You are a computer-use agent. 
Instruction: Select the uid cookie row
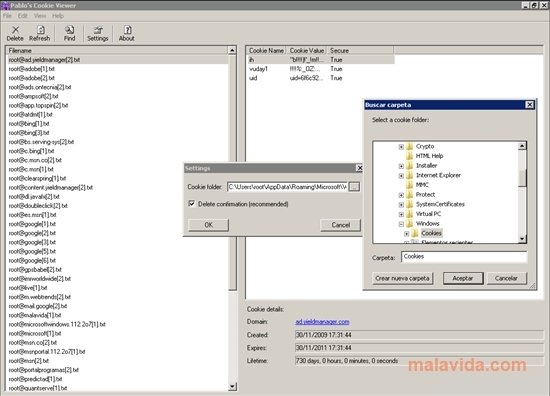[x=320, y=78]
